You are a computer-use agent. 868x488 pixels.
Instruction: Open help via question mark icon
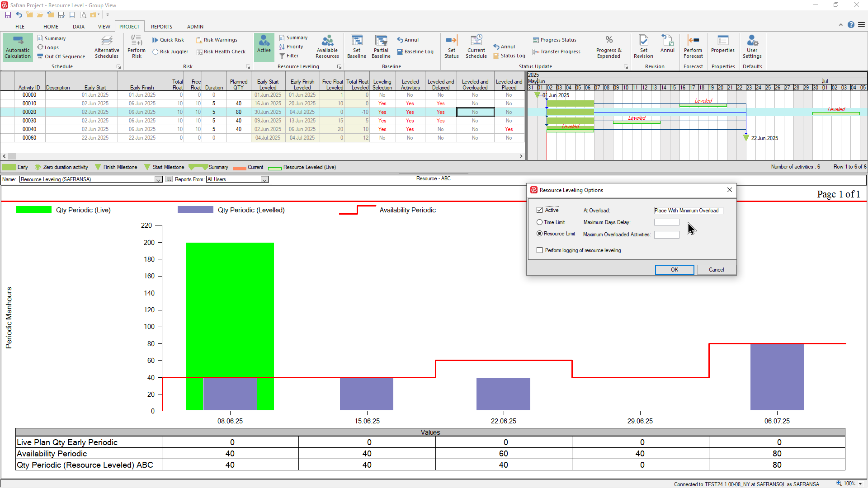coord(851,25)
